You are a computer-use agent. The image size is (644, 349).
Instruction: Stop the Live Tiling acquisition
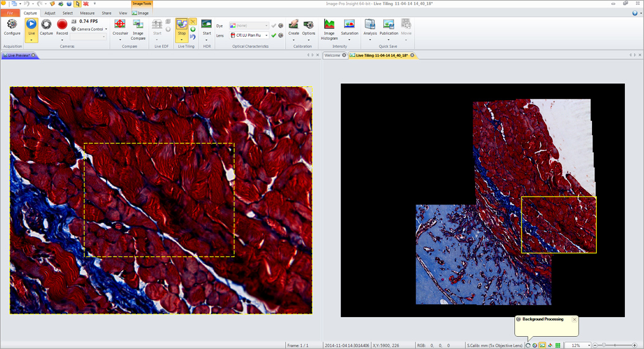click(182, 27)
